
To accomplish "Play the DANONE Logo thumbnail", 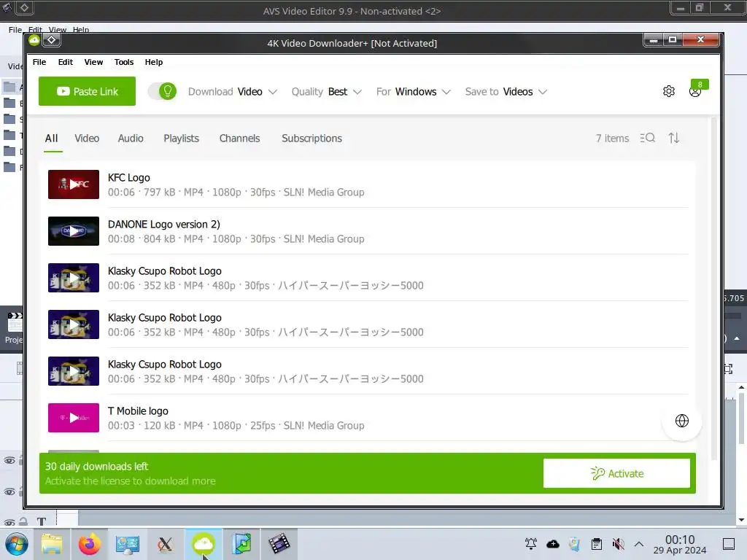I will pyautogui.click(x=74, y=231).
